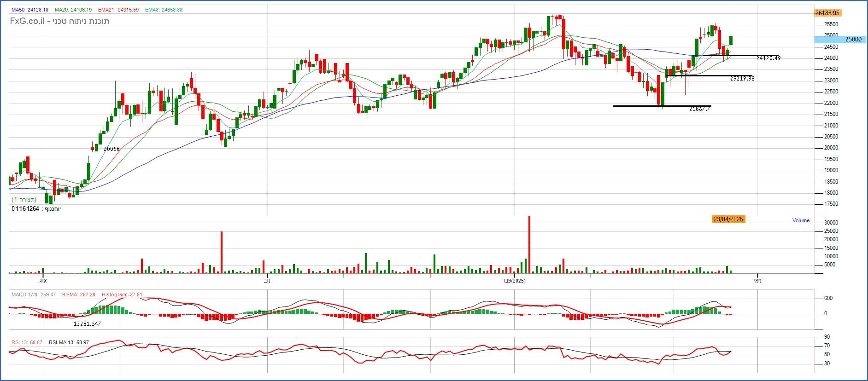The height and width of the screenshot is (381, 868).
Task: Select the 23219.38 horizontal level label
Action: [742, 79]
